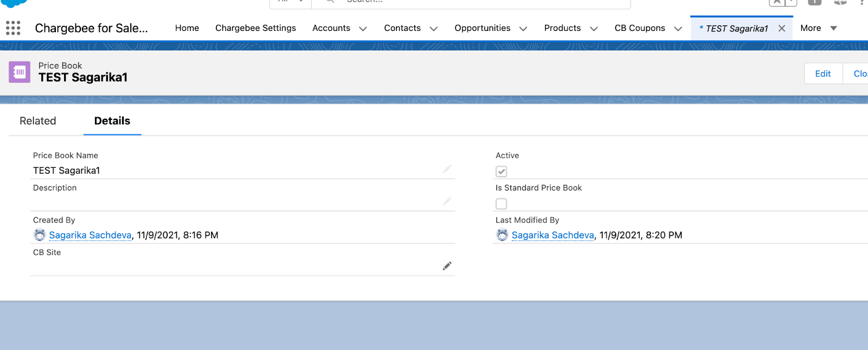The width and height of the screenshot is (868, 350).
Task: Open the More navigation dropdown
Action: pyautogui.click(x=818, y=28)
